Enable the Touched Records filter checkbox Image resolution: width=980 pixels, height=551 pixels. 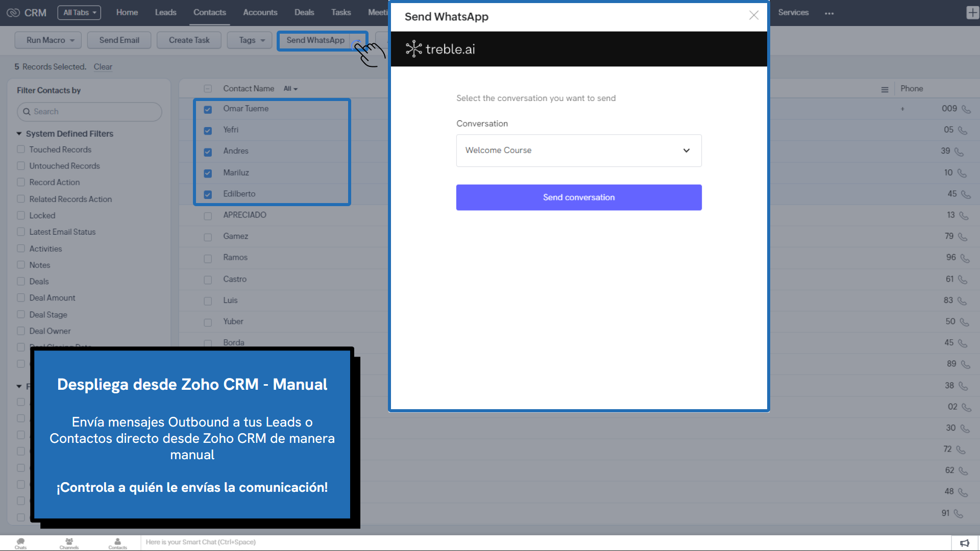pos(21,149)
